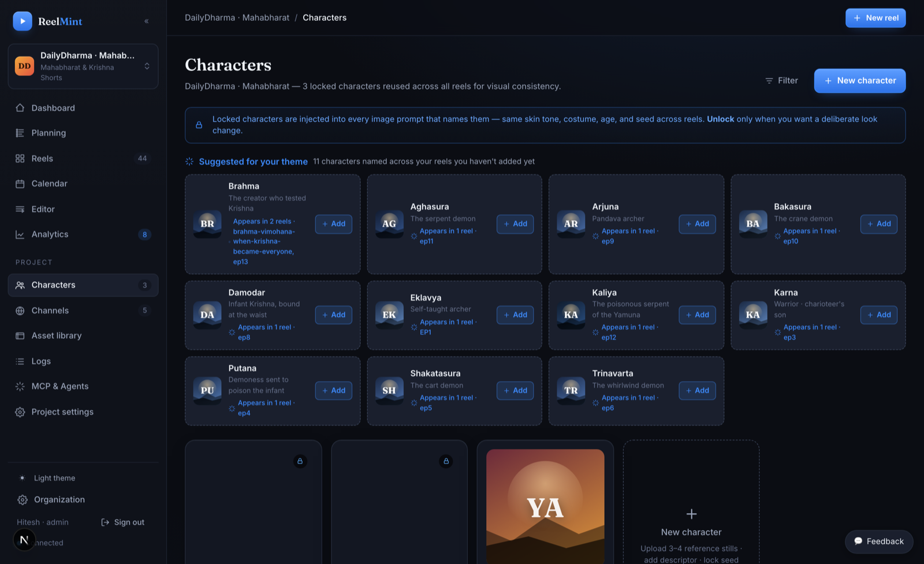Add the Karna character
This screenshot has height=564, width=924.
tap(879, 315)
